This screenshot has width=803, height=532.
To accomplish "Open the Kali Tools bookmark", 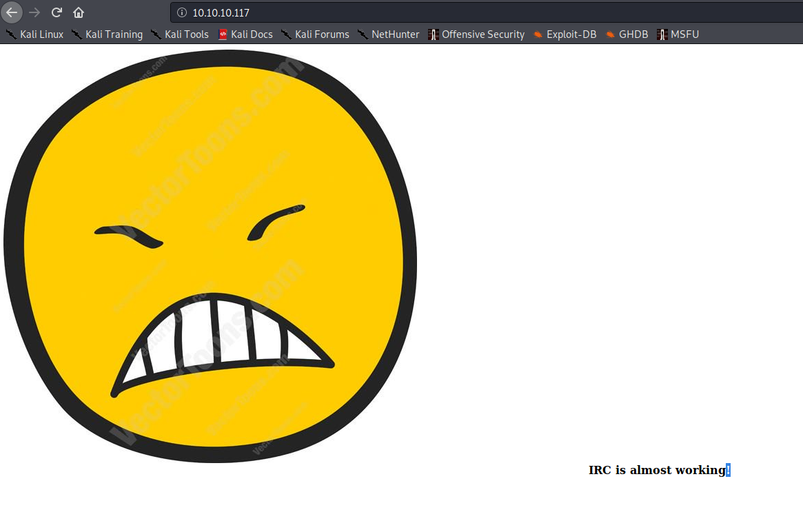I will 186,34.
